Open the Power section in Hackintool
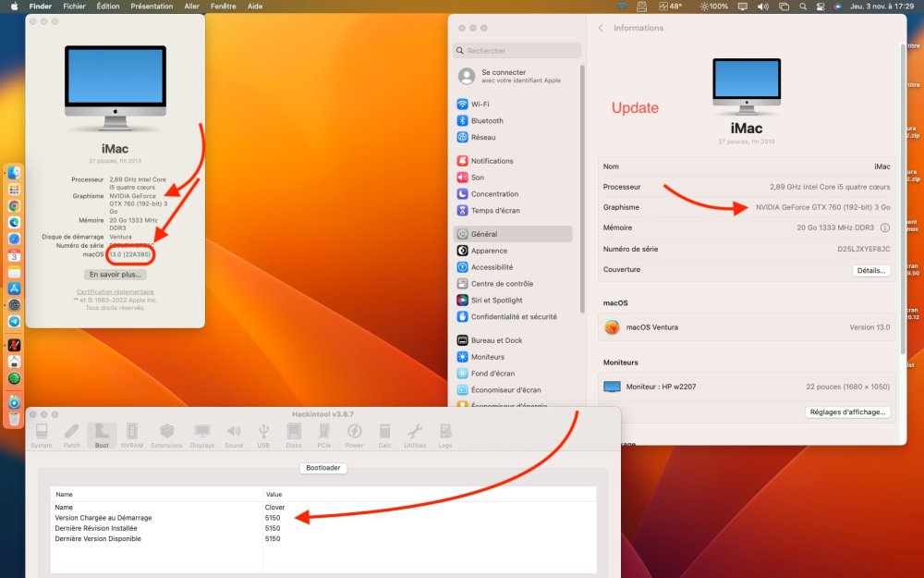 click(x=354, y=436)
